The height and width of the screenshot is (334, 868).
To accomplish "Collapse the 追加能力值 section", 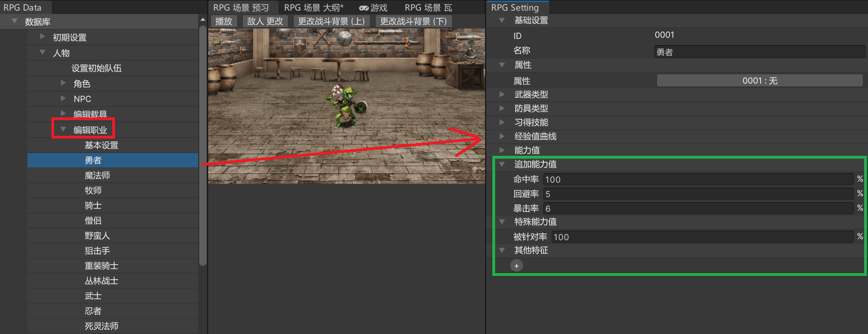I will tap(502, 165).
